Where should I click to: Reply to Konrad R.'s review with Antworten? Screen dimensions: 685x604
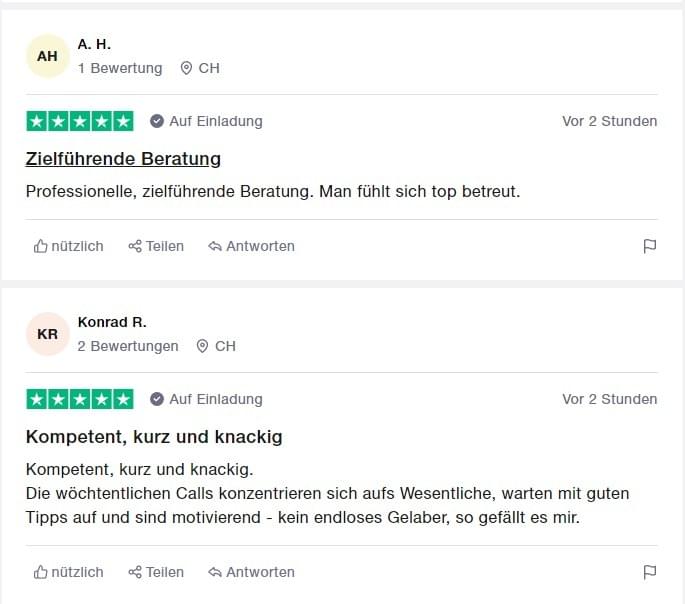(x=251, y=572)
